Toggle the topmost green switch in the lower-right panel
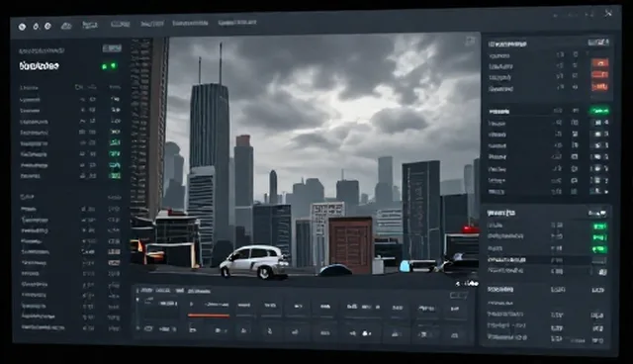Screen dimensions: 633x364 (x=599, y=227)
